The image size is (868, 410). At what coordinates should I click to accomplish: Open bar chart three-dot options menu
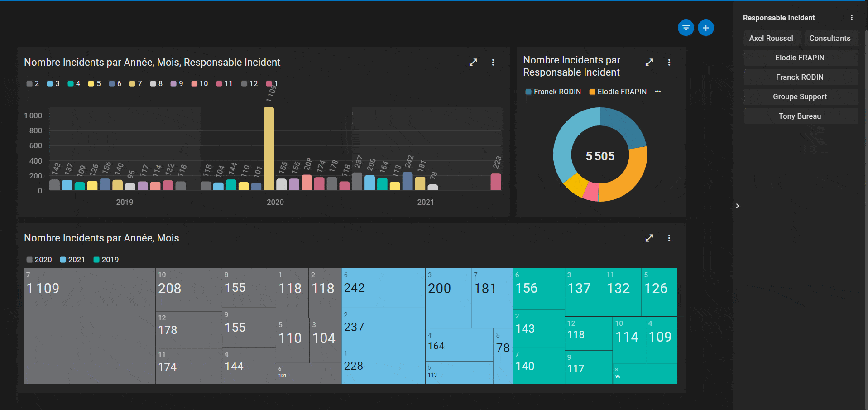pyautogui.click(x=493, y=63)
